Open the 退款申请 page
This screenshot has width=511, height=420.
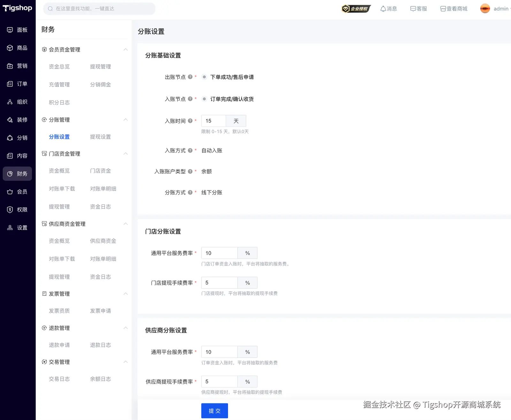tap(59, 345)
